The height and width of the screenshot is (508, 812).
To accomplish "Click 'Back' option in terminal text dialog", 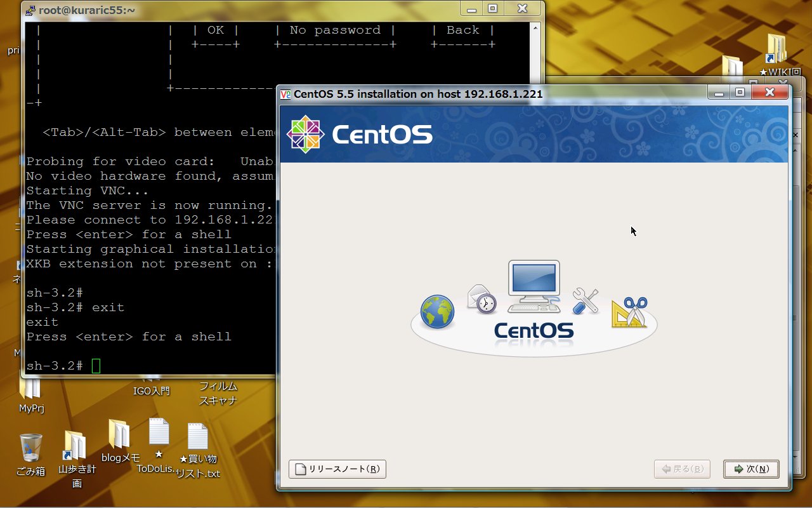I will click(463, 30).
